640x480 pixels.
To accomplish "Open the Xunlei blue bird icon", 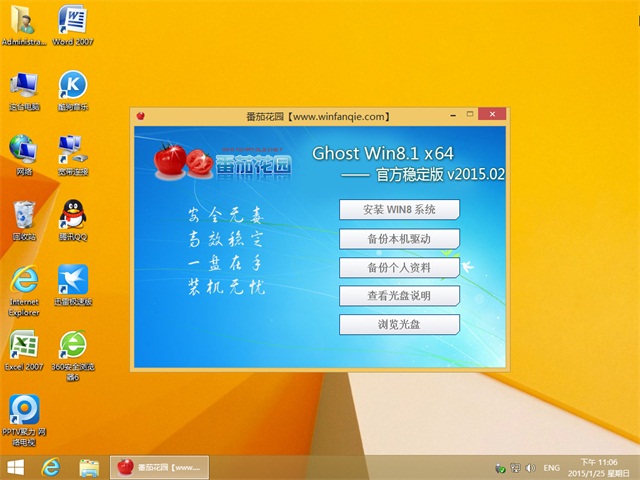I will (72, 280).
